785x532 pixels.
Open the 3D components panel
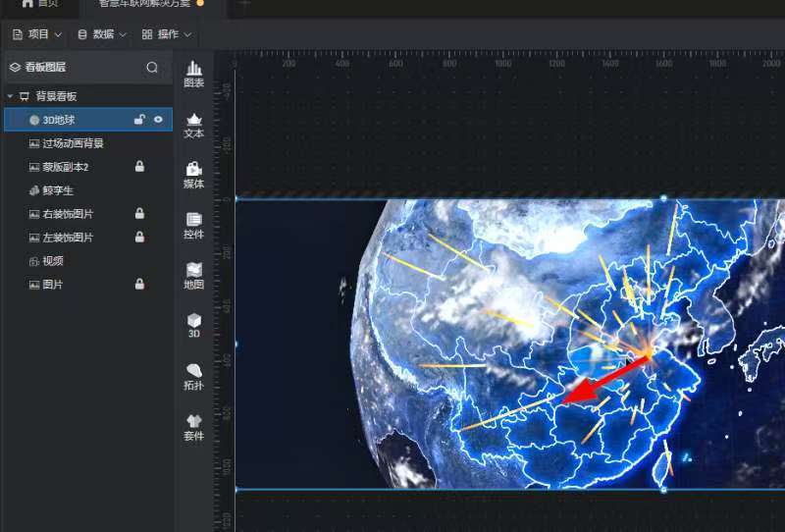pyautogui.click(x=193, y=326)
